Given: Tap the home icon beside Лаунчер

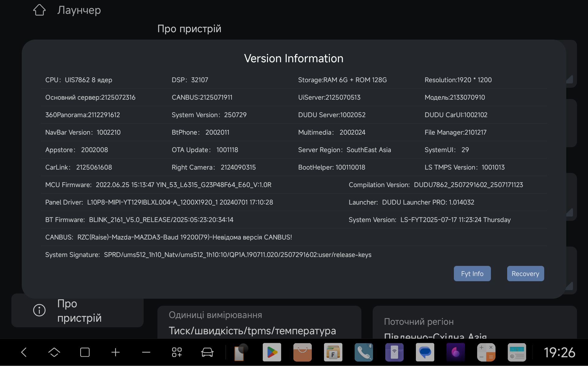Looking at the screenshot, I should [x=39, y=10].
